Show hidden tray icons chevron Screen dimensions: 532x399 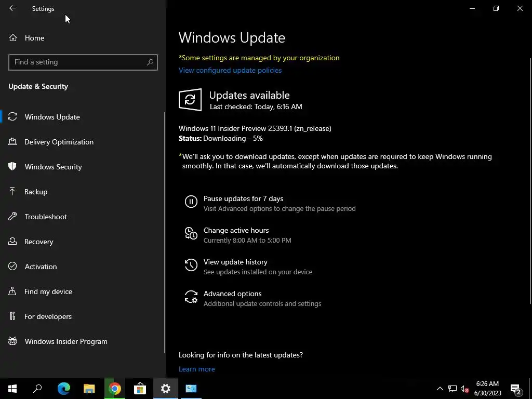coord(440,389)
